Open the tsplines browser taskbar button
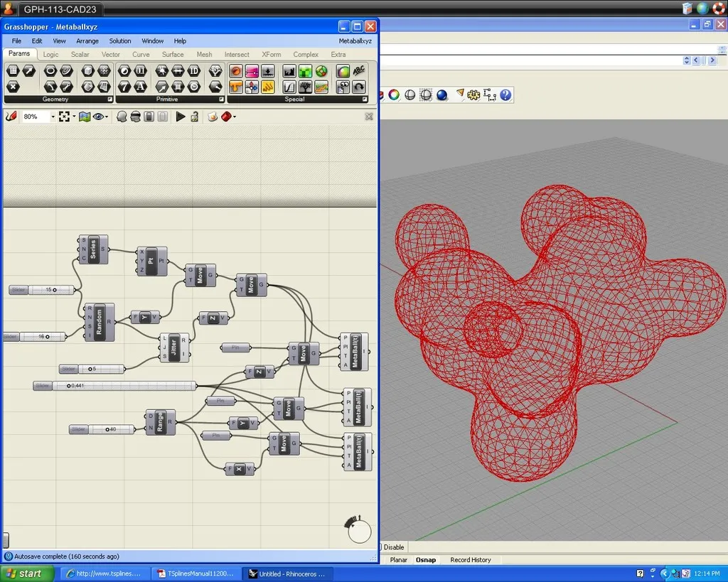728x582 pixels. (106, 573)
